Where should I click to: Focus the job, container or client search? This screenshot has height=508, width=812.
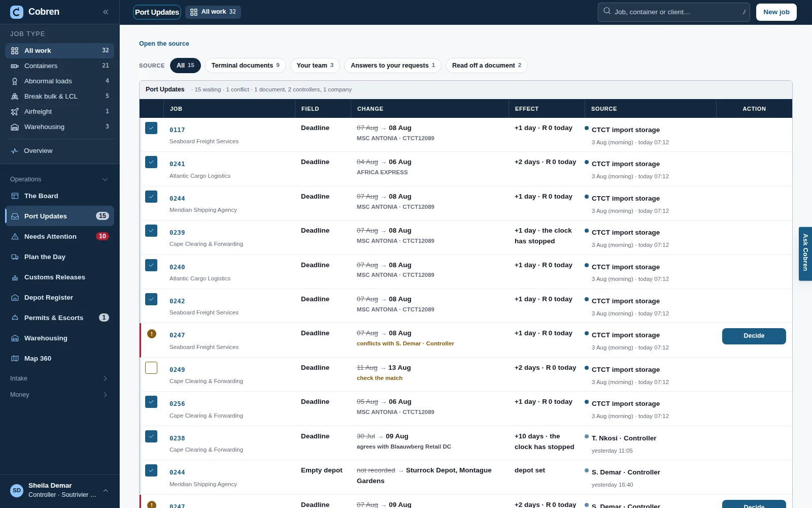click(674, 12)
